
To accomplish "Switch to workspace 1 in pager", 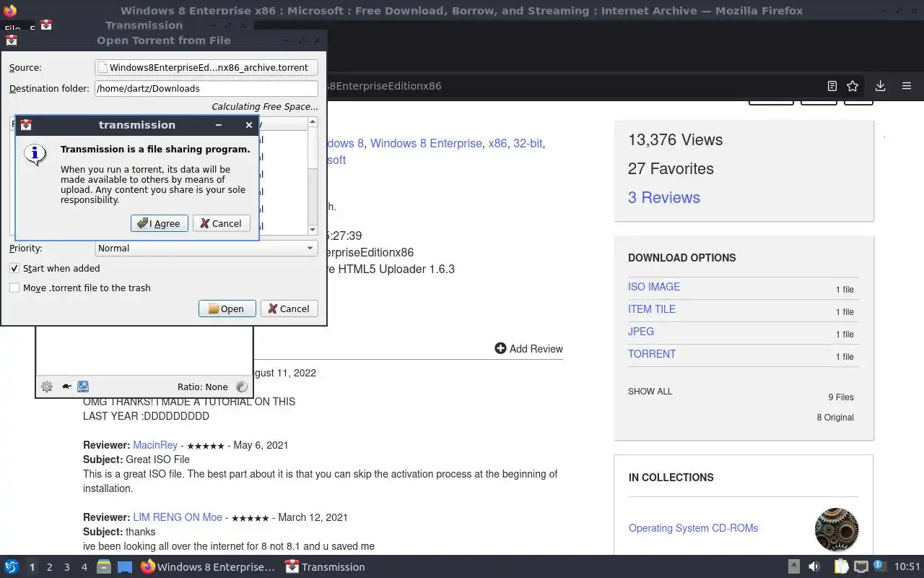I will 32,567.
